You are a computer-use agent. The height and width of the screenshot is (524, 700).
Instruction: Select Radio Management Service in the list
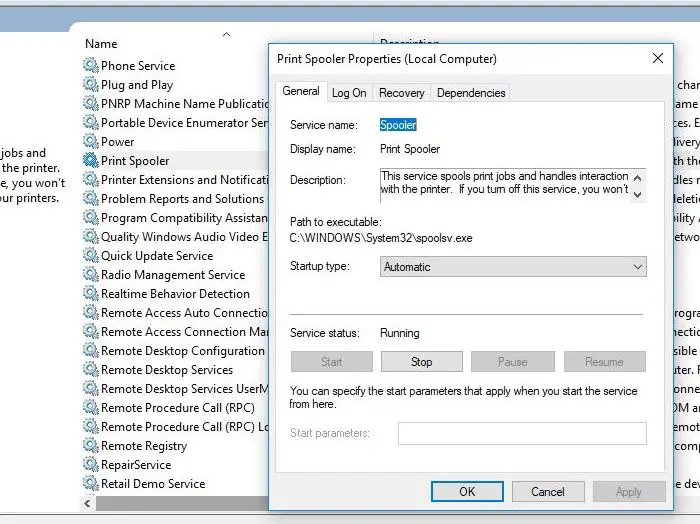[x=172, y=275]
